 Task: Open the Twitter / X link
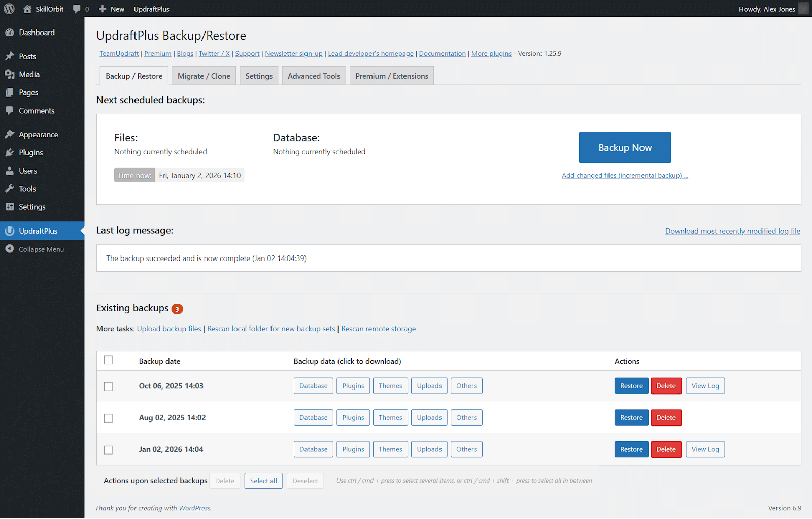tap(214, 54)
